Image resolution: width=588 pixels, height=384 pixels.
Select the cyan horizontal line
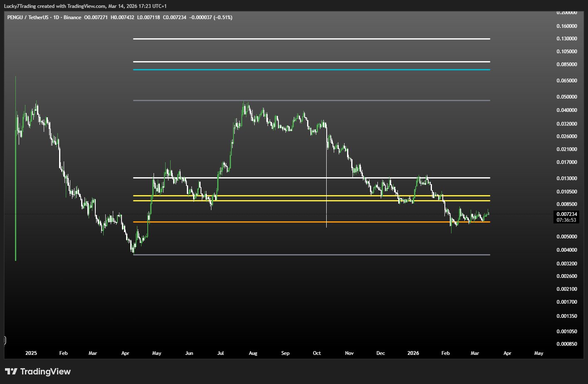tap(311, 69)
